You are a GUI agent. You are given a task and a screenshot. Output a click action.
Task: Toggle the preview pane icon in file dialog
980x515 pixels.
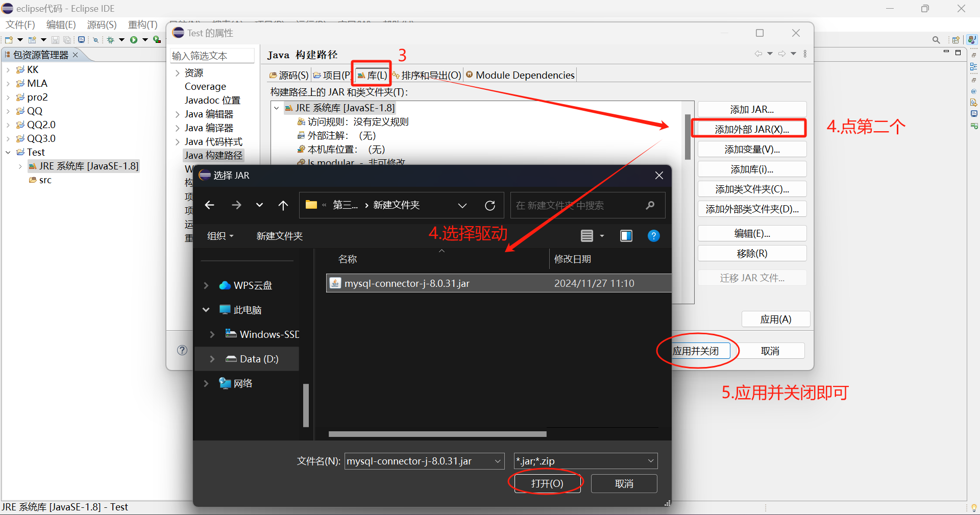(x=626, y=236)
